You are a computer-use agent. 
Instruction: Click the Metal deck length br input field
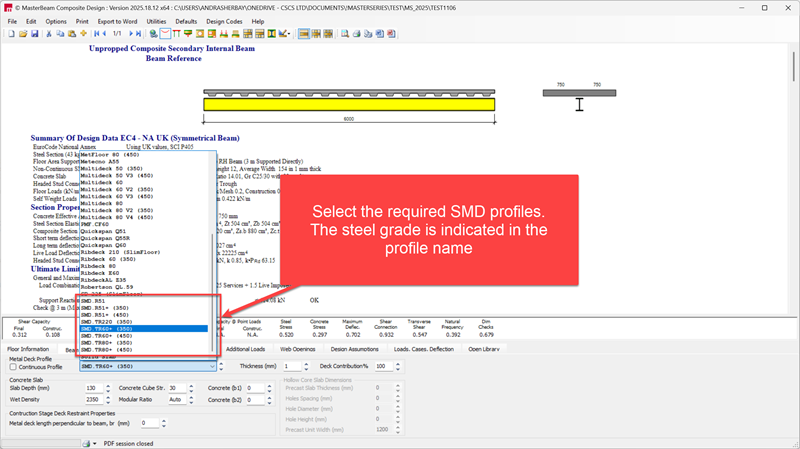click(x=150, y=423)
